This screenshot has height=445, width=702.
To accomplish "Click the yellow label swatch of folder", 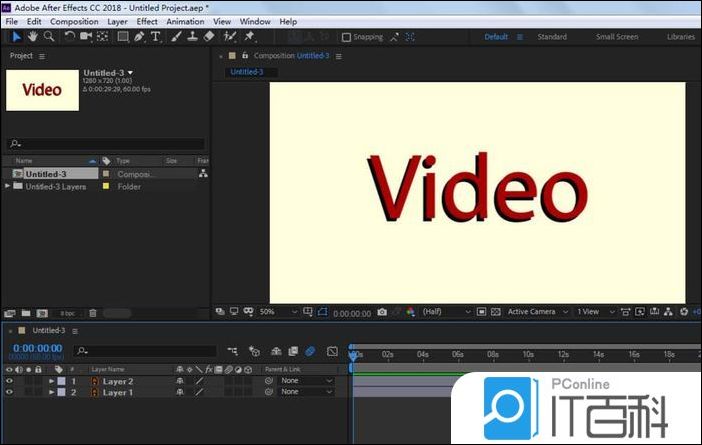I will [x=106, y=186].
